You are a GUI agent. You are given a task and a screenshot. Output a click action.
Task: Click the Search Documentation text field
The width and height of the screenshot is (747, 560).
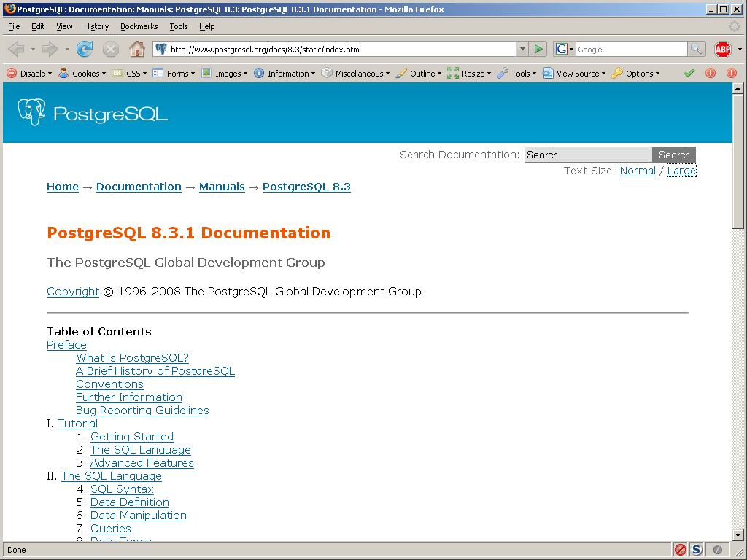pos(589,155)
